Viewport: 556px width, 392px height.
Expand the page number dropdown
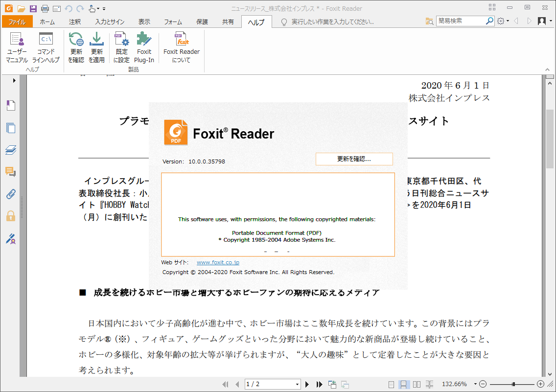pyautogui.click(x=297, y=384)
